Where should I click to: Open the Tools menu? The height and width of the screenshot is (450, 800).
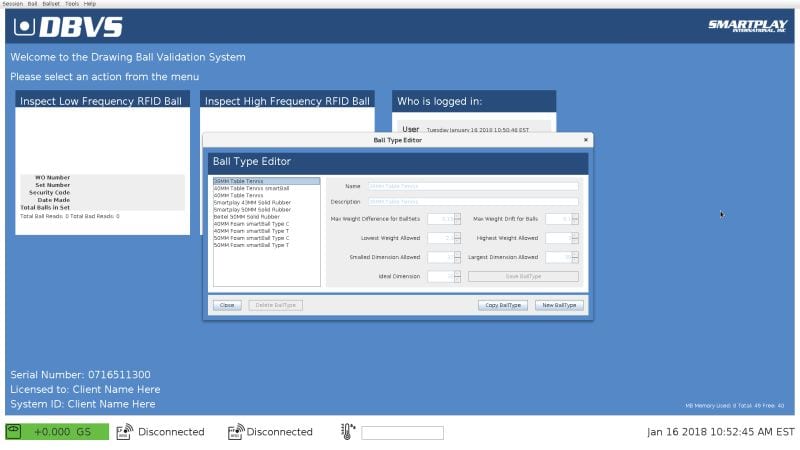click(72, 4)
